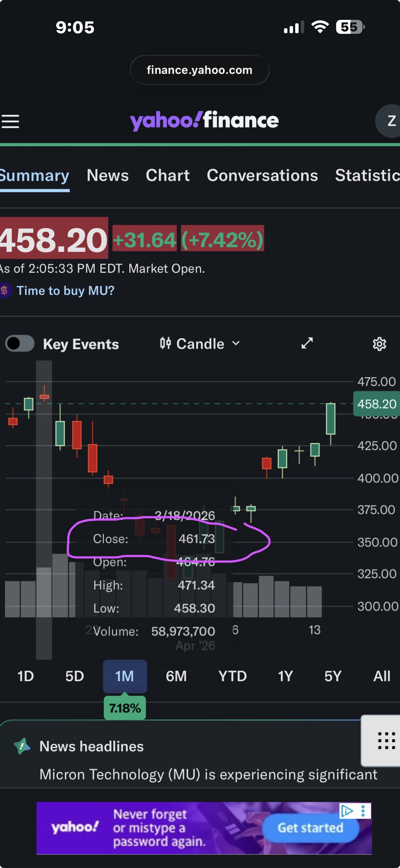The height and width of the screenshot is (868, 400).
Task: Click the chevron next to Candle
Action: pyautogui.click(x=236, y=343)
